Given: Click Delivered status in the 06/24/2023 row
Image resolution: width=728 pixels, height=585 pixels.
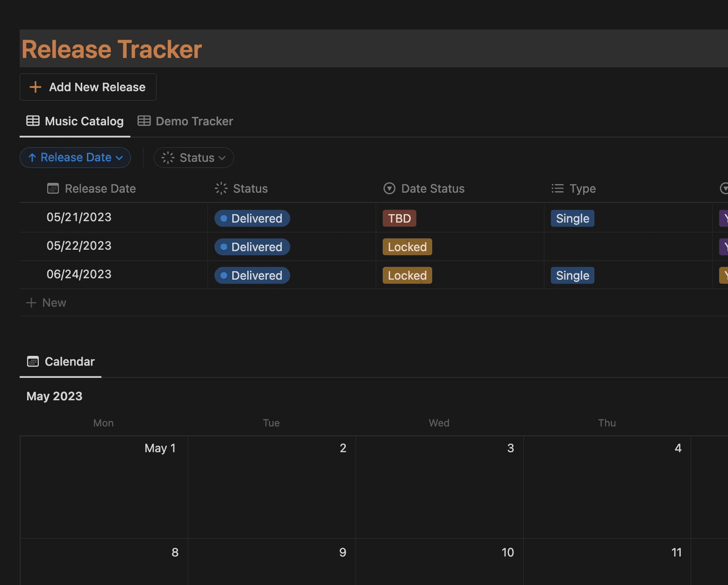Looking at the screenshot, I should point(252,275).
